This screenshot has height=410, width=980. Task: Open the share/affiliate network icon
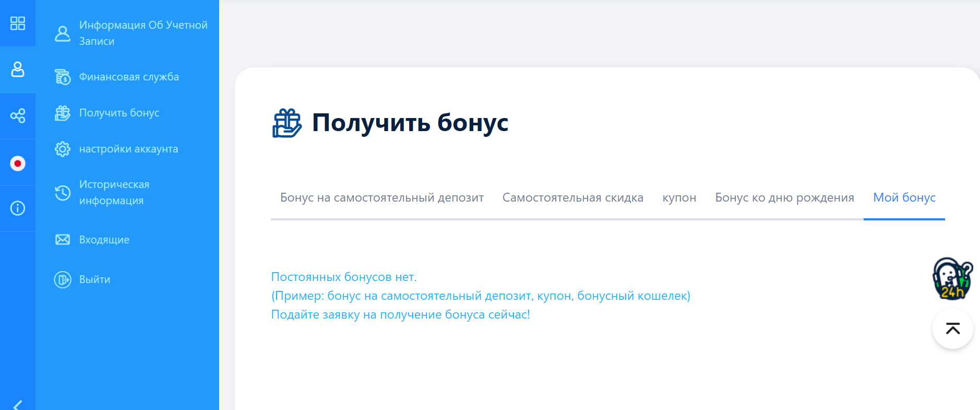(18, 115)
